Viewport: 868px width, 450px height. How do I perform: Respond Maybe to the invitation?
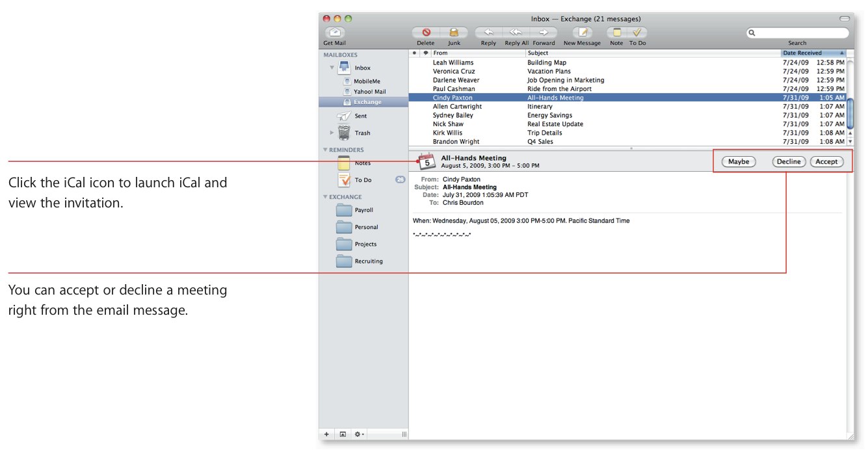click(x=739, y=162)
